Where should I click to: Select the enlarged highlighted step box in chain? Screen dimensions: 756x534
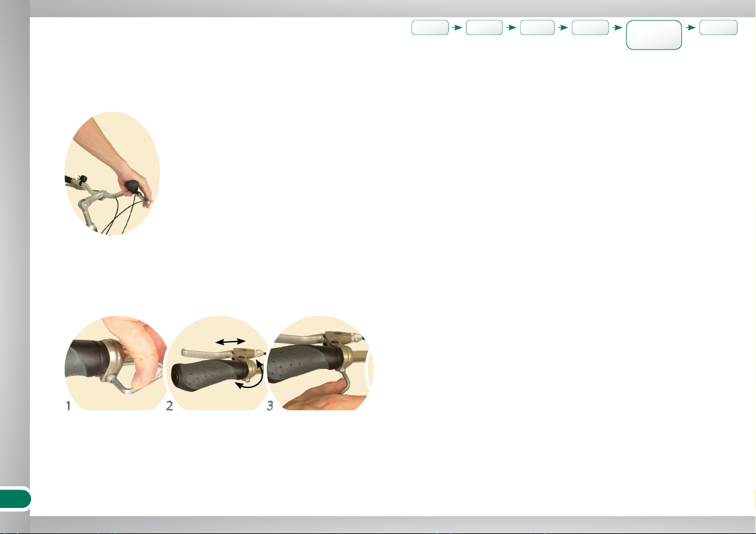click(x=654, y=35)
